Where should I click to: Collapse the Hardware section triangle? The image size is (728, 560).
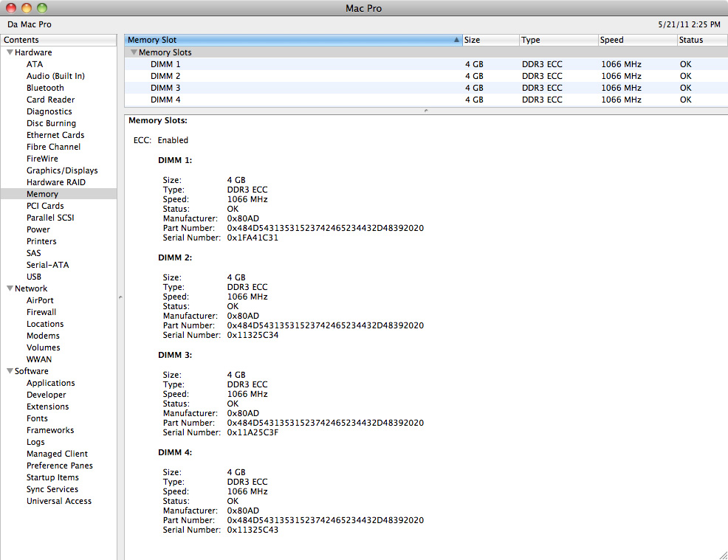[x=10, y=52]
